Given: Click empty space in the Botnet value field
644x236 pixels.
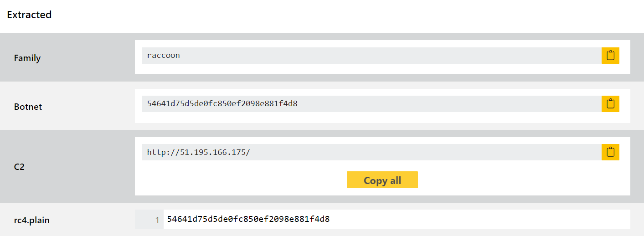Looking at the screenshot, I should point(447,104).
